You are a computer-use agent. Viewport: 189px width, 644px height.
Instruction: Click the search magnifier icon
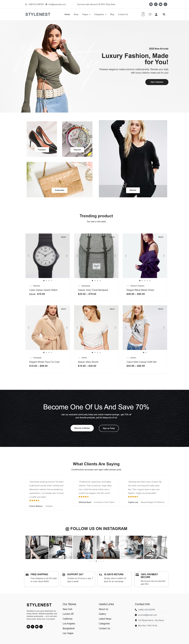point(164,14)
